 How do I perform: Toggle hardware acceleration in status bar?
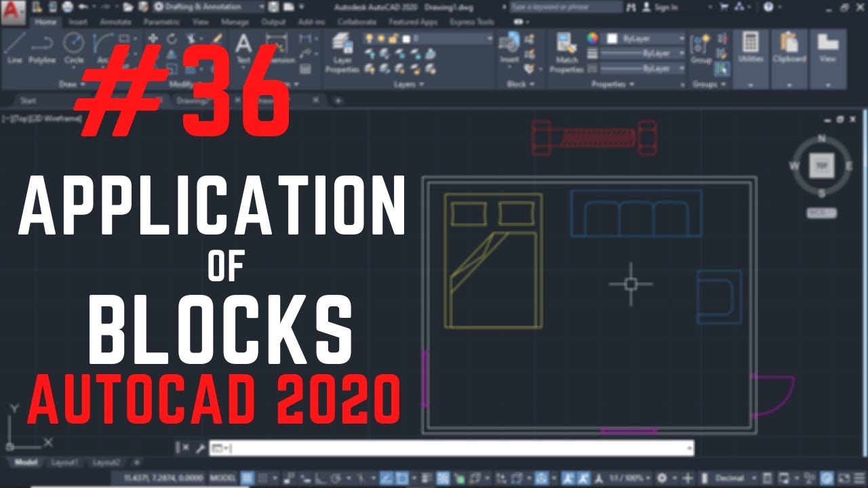pos(827,478)
